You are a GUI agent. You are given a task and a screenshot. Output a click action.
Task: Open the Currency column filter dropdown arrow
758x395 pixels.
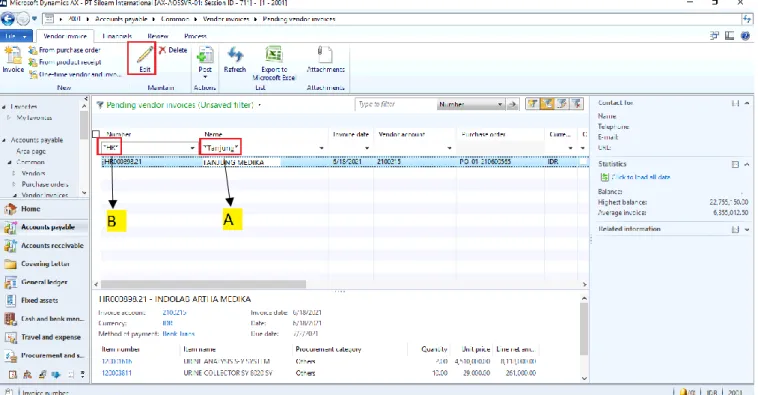coord(570,148)
